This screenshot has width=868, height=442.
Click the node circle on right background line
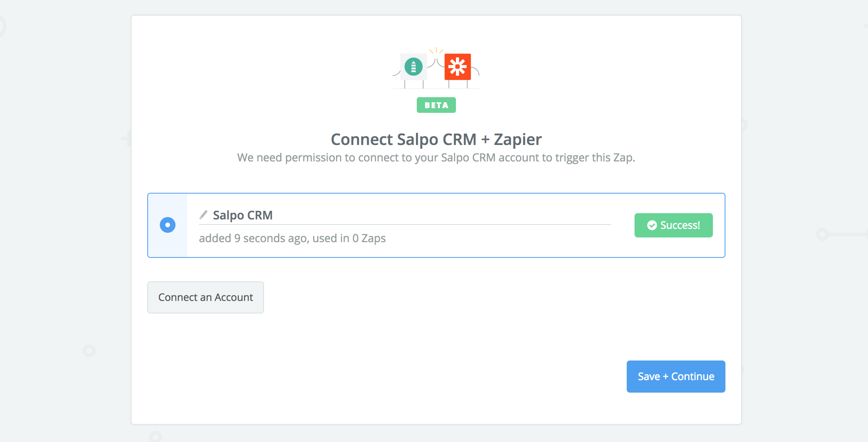[822, 234]
